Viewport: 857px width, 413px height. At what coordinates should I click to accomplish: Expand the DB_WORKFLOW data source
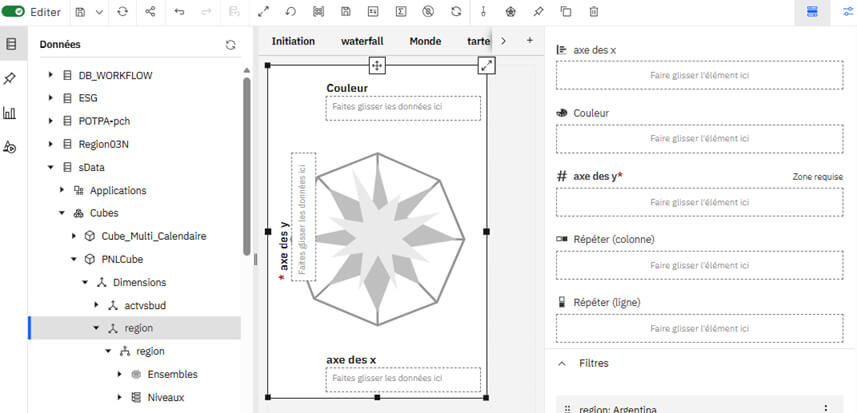click(51, 75)
